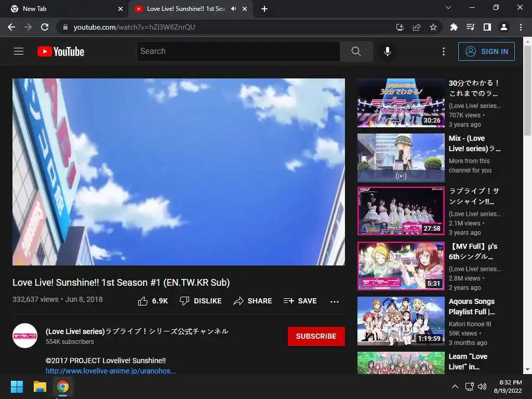Reload the YouTube page
This screenshot has width=532, height=399.
[45, 27]
